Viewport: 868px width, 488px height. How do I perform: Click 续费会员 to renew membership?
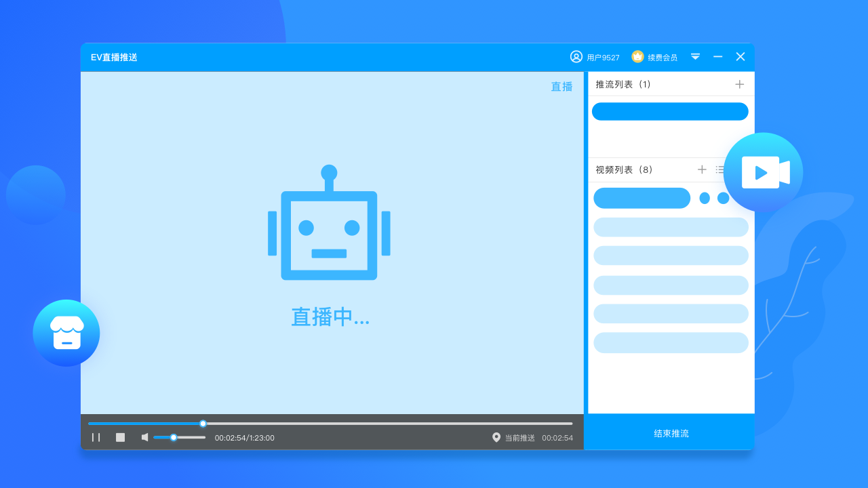pos(663,58)
